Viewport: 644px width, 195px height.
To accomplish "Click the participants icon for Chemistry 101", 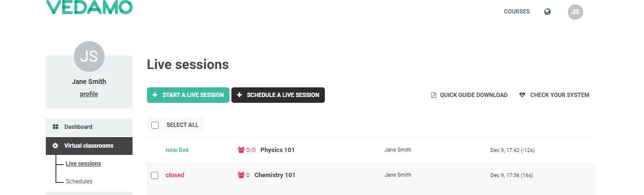I will coord(241,175).
